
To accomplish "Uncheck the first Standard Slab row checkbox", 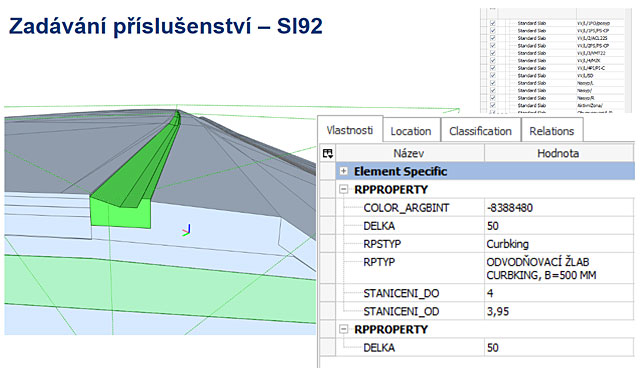I will coord(493,23).
